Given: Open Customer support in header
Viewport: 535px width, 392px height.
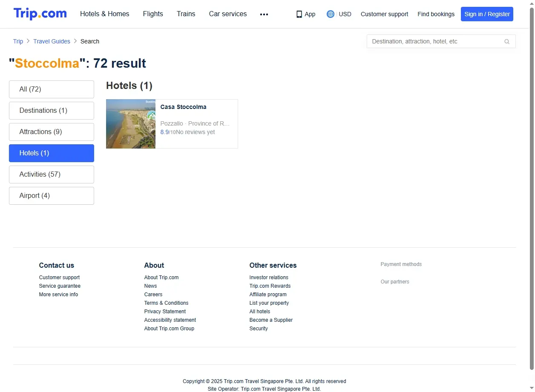Looking at the screenshot, I should (384, 14).
